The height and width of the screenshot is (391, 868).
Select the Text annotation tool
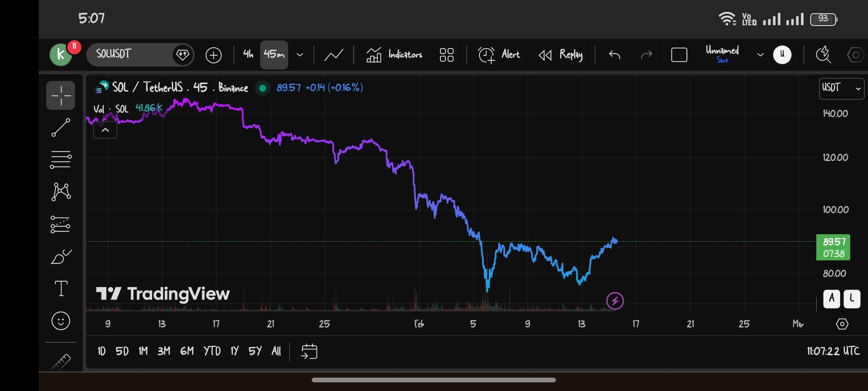click(x=60, y=289)
